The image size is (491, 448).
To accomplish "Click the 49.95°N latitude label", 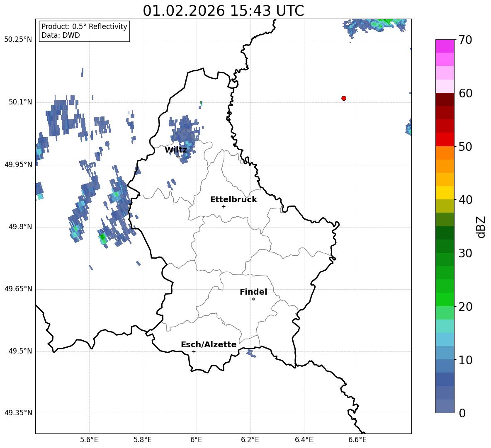I will click(x=18, y=165).
